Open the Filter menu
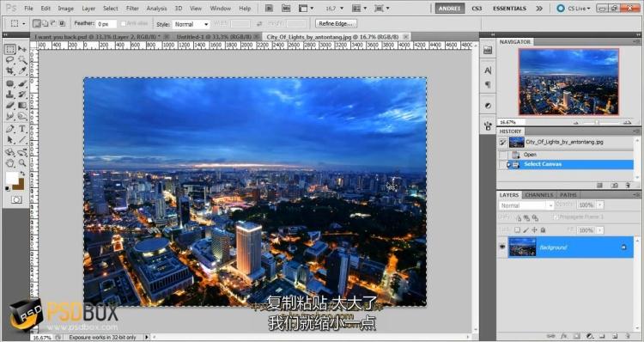This screenshot has height=342, width=644. point(132,9)
